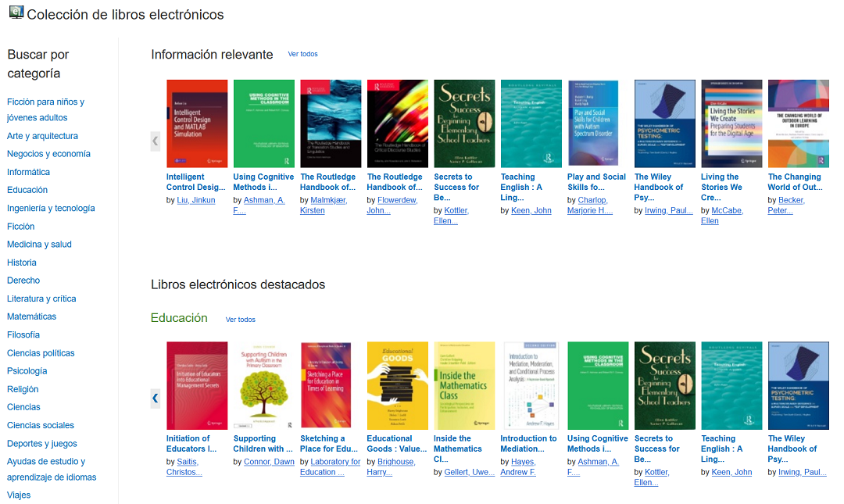
Task: Select Negocios y economía category
Action: click(x=48, y=153)
